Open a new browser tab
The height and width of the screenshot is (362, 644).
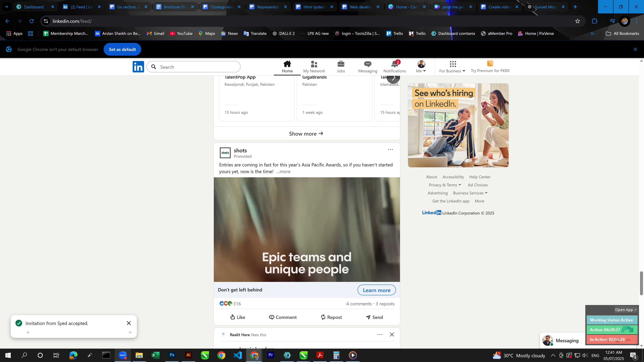pyautogui.click(x=575, y=7)
